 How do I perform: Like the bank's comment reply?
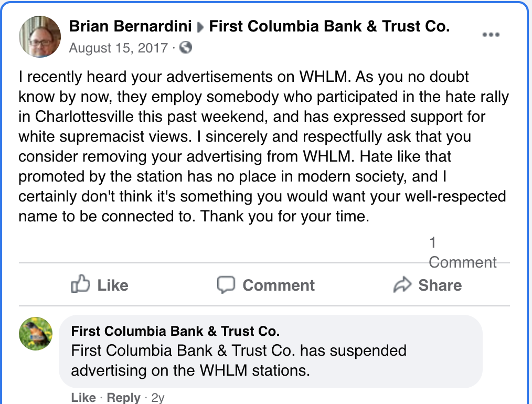point(83,398)
